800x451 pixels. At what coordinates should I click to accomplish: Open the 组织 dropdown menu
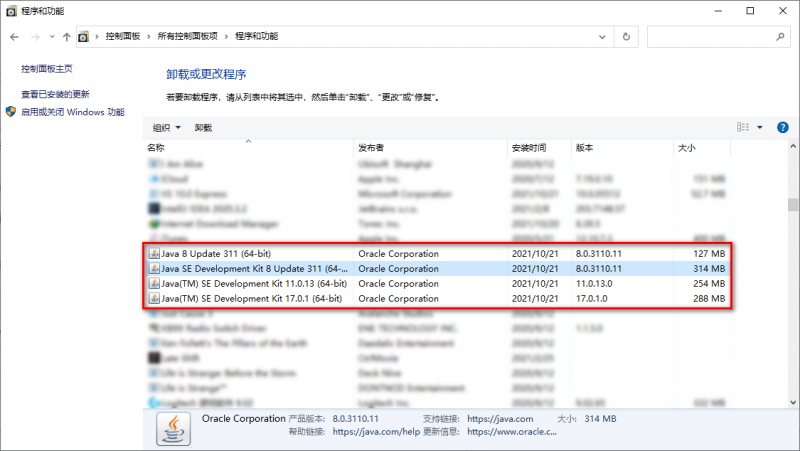[166, 128]
